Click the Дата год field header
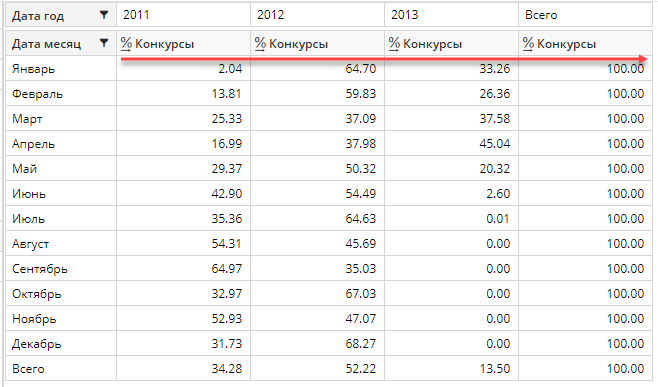This screenshot has width=658, height=387. tap(38, 16)
